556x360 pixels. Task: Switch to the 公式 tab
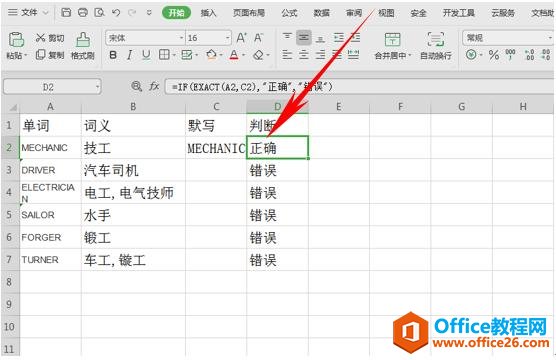click(x=289, y=13)
